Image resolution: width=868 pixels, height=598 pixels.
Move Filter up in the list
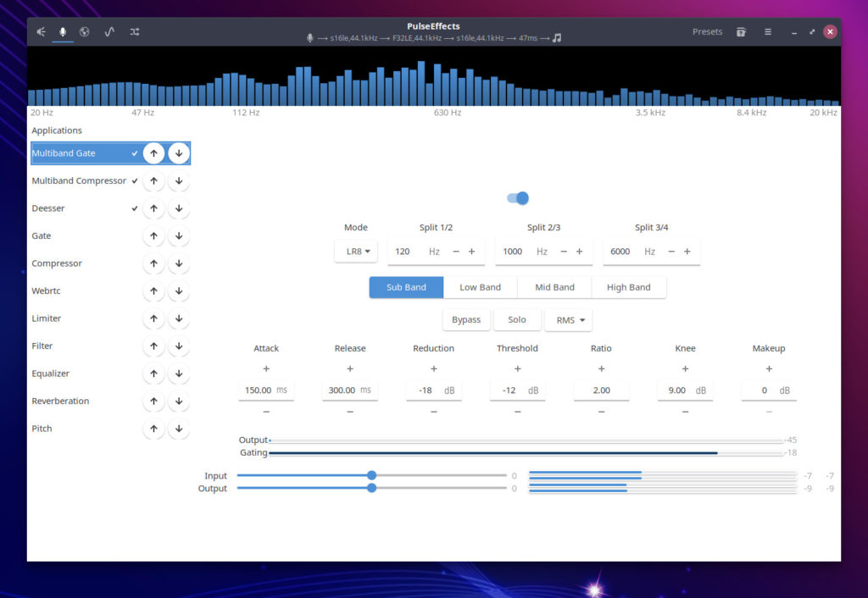[x=154, y=346]
